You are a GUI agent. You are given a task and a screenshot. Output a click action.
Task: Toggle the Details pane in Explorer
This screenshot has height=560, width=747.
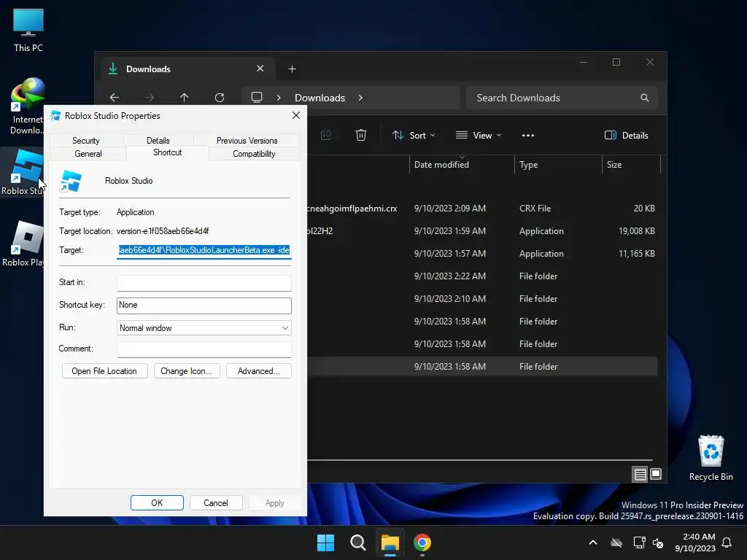627,135
